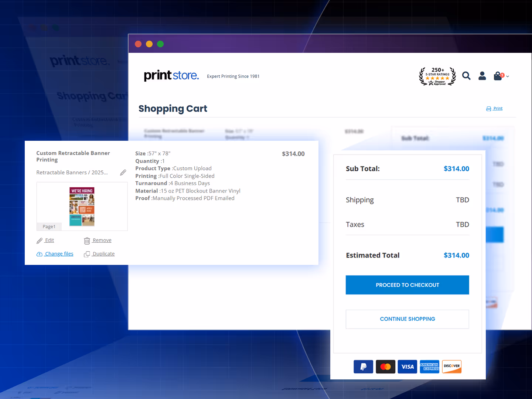Open the user account icon

[482, 76]
